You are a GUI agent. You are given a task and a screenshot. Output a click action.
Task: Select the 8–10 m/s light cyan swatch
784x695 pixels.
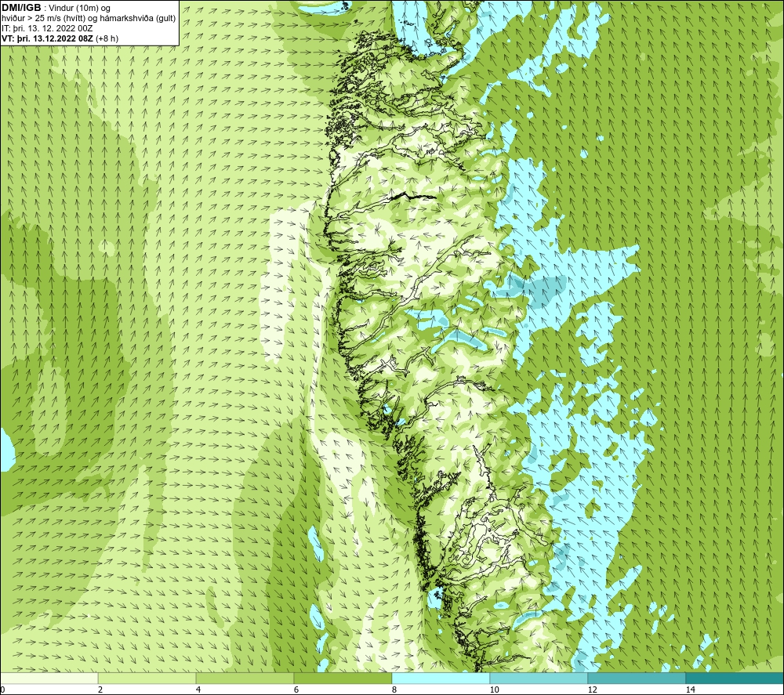[x=441, y=678]
